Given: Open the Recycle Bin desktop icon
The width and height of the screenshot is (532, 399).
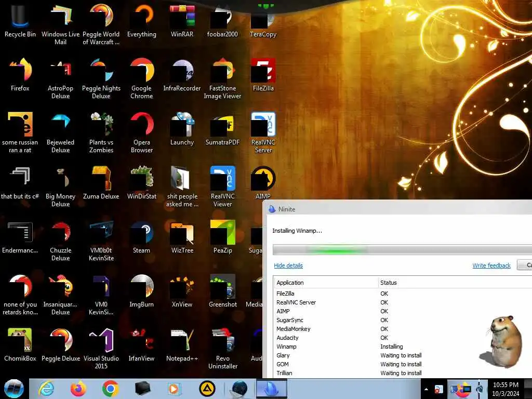Looking at the screenshot, I should click(x=20, y=20).
